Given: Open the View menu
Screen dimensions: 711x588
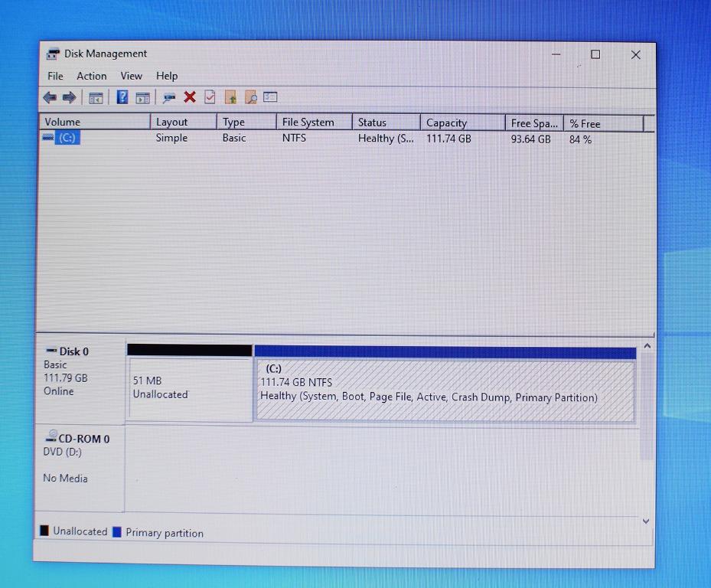Looking at the screenshot, I should click(131, 76).
